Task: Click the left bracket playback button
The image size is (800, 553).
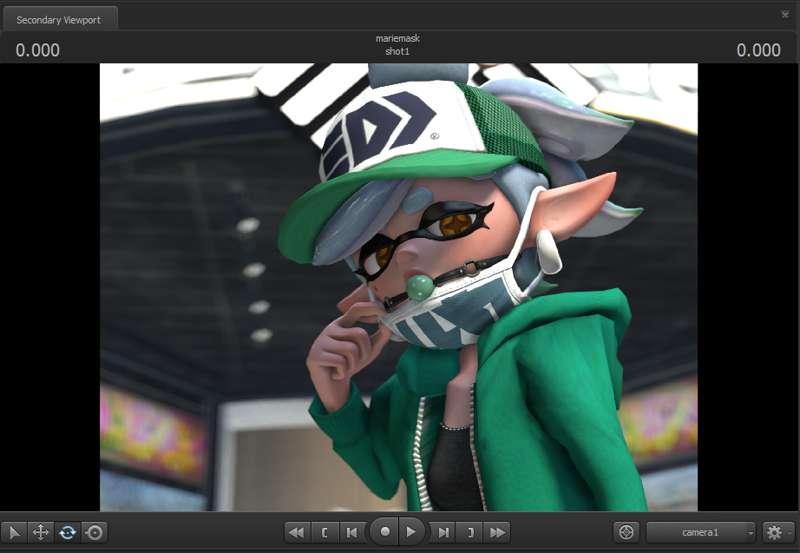Action: point(324,533)
